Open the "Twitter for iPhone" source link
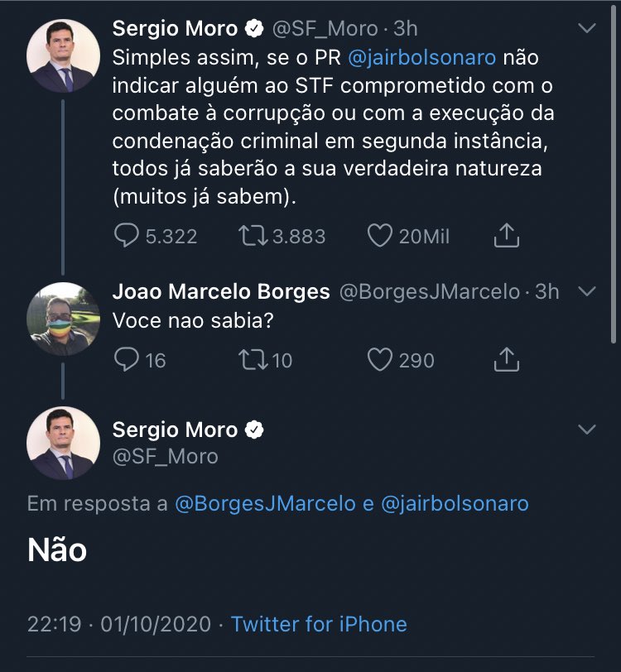Viewport: 621px width, 672px height. click(319, 624)
